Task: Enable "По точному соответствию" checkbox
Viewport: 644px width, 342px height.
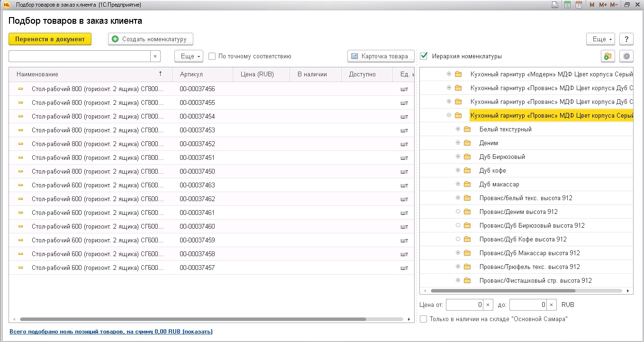Action: tap(212, 56)
